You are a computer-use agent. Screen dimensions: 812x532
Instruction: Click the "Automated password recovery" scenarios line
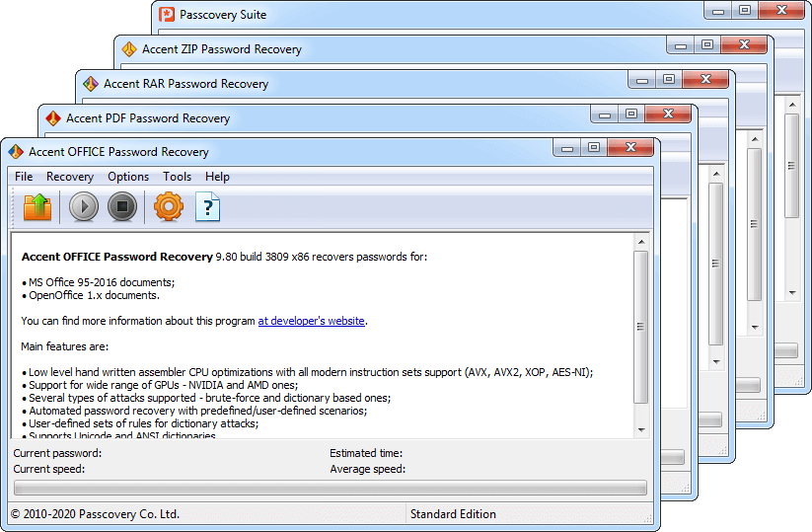[194, 411]
